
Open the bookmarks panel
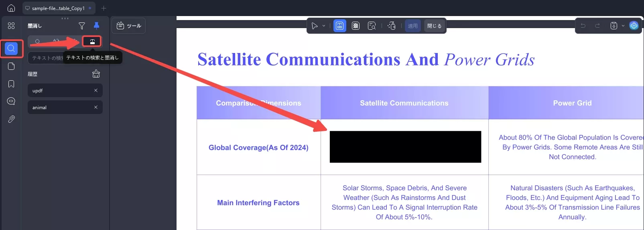(11, 84)
